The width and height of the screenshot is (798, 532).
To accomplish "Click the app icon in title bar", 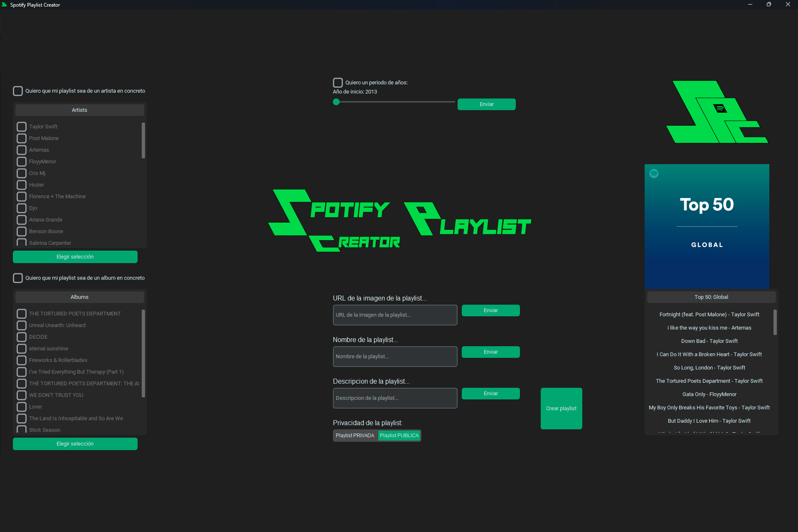I will click(4, 5).
